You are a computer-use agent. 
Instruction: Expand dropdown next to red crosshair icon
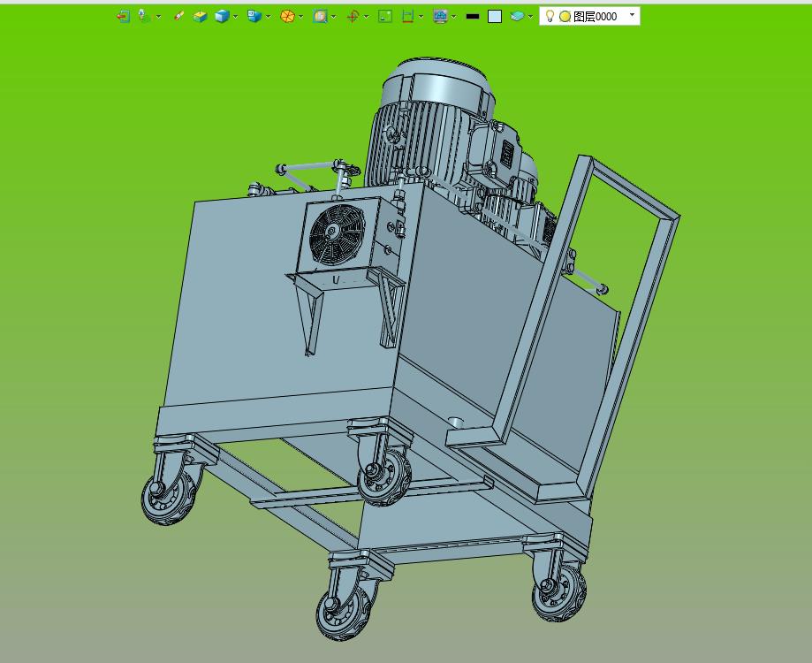pos(366,17)
